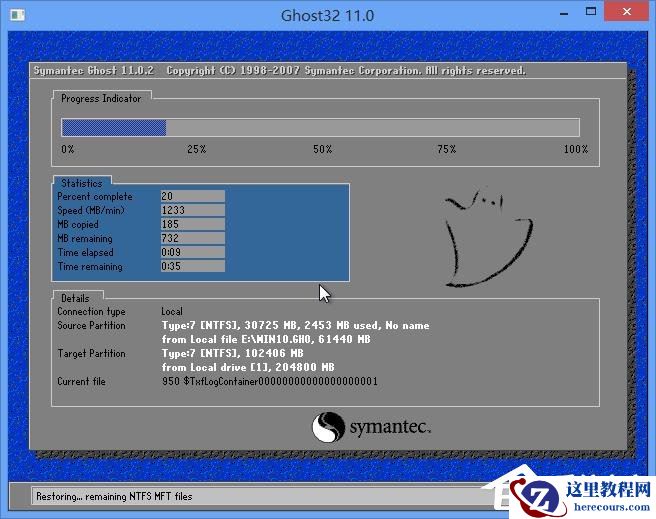Click the E:\WIN10.GHO source file line
Viewport: 656px width, 519px height.
tap(266, 339)
